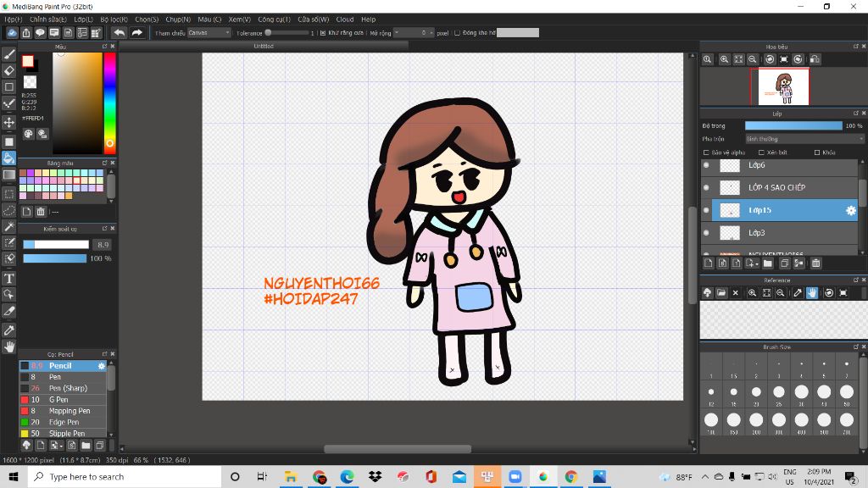Screen dimensions: 868x488
Task: Click the foreground color swatch
Action: click(28, 61)
